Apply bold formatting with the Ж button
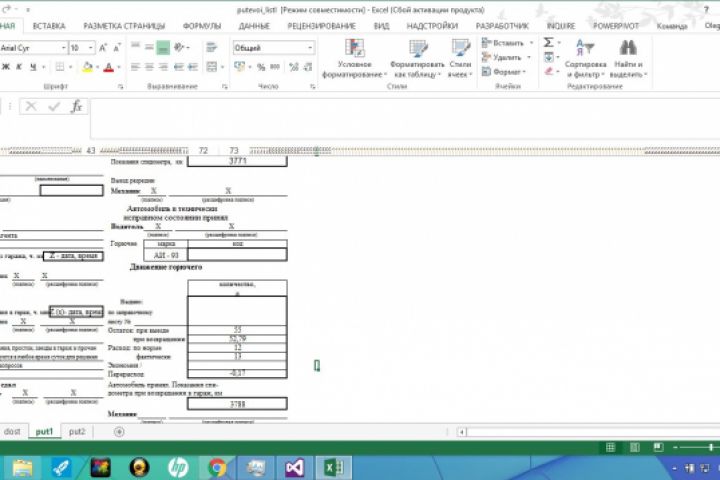Image resolution: width=720 pixels, height=480 pixels. [6, 67]
